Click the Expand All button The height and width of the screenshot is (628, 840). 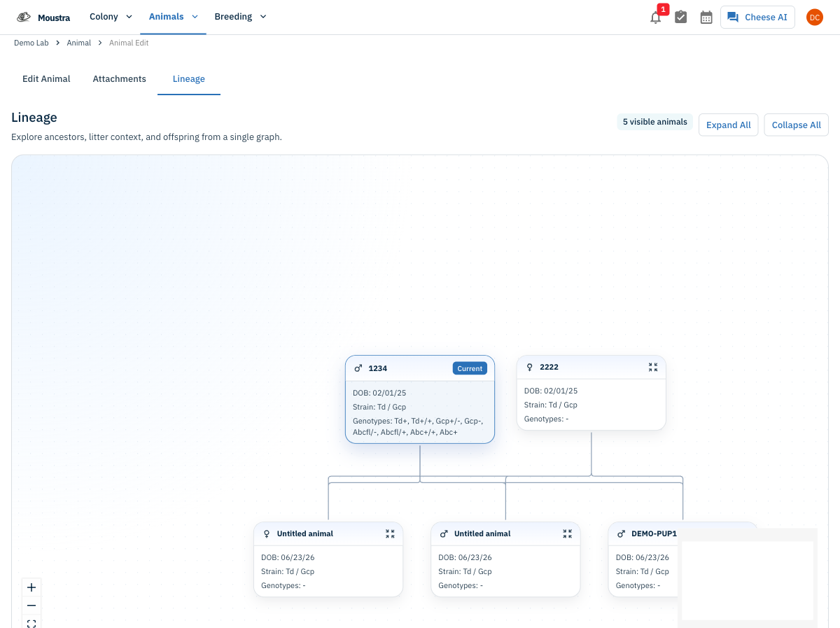(x=728, y=125)
